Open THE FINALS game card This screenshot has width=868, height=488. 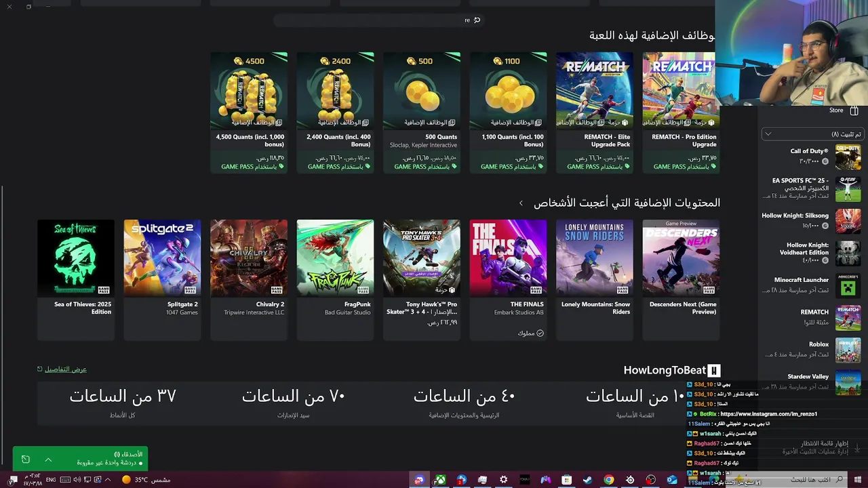point(508,279)
